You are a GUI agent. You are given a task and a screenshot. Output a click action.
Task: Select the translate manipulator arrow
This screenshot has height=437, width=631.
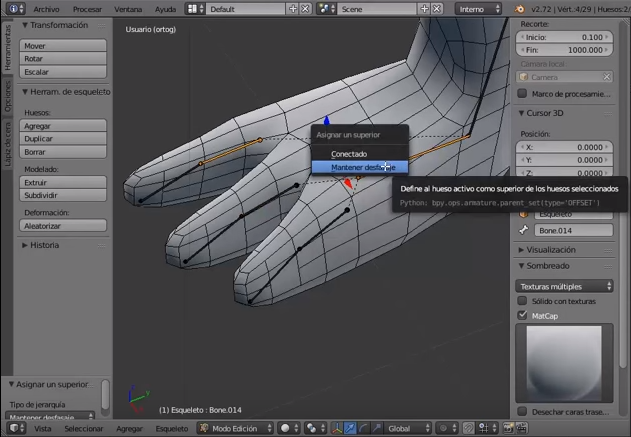(x=350, y=428)
